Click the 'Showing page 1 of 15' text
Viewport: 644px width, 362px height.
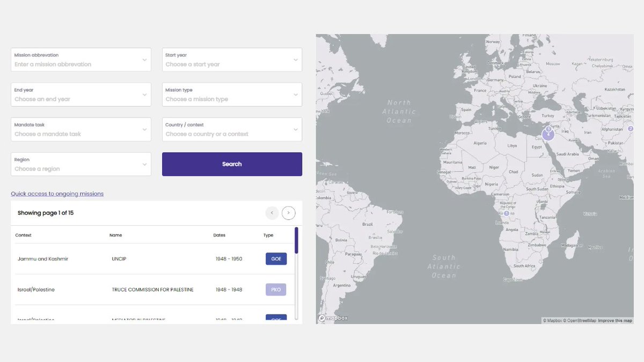click(x=46, y=213)
